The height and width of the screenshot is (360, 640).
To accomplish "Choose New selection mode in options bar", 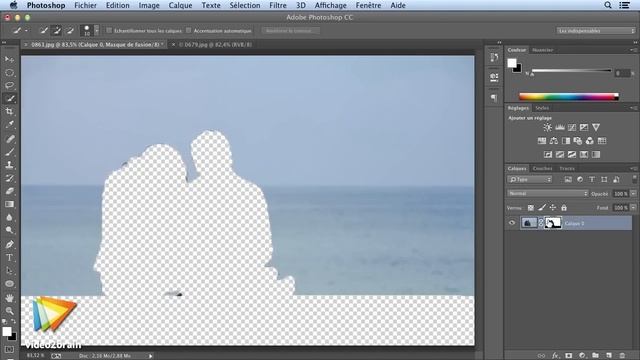I will click(x=44, y=30).
